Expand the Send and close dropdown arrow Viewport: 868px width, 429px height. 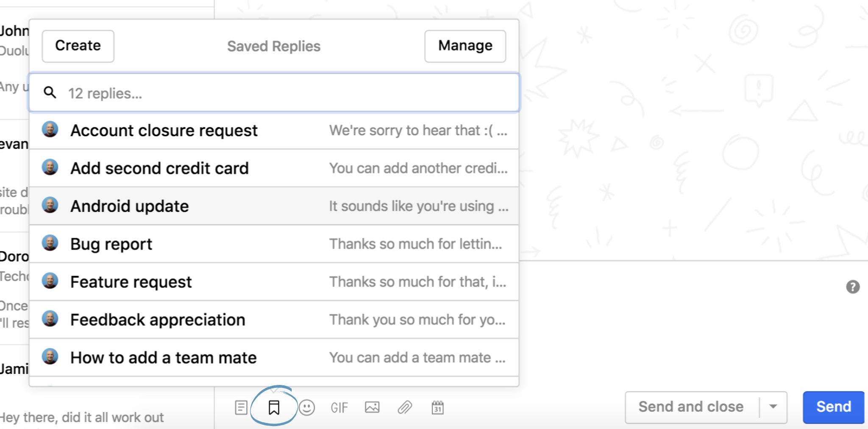click(773, 407)
